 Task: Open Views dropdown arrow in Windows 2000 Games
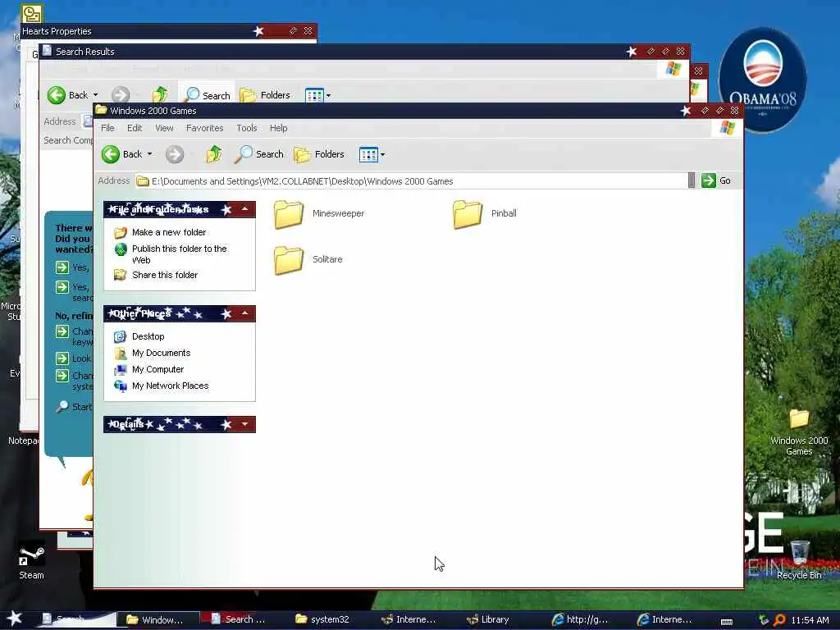coord(382,155)
